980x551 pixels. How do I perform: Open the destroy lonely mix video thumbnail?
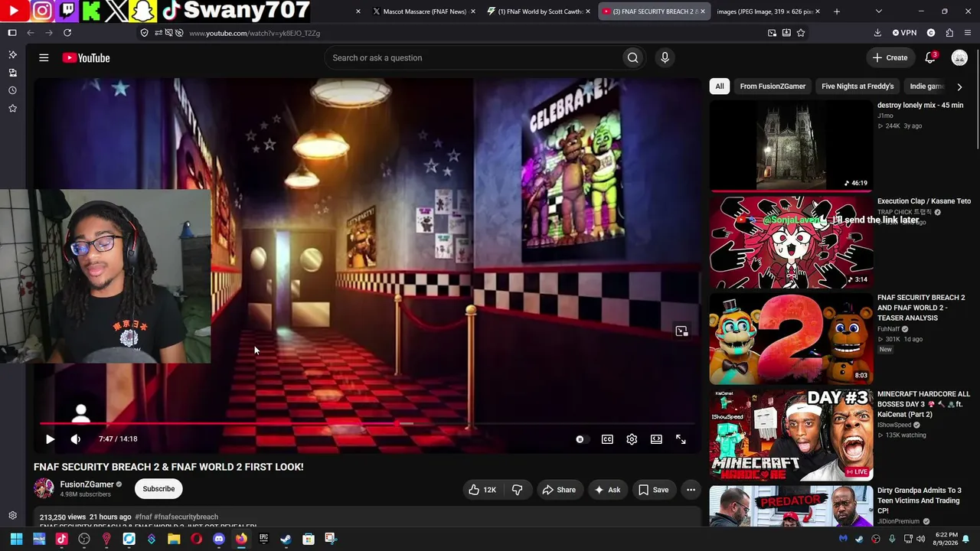(x=791, y=145)
